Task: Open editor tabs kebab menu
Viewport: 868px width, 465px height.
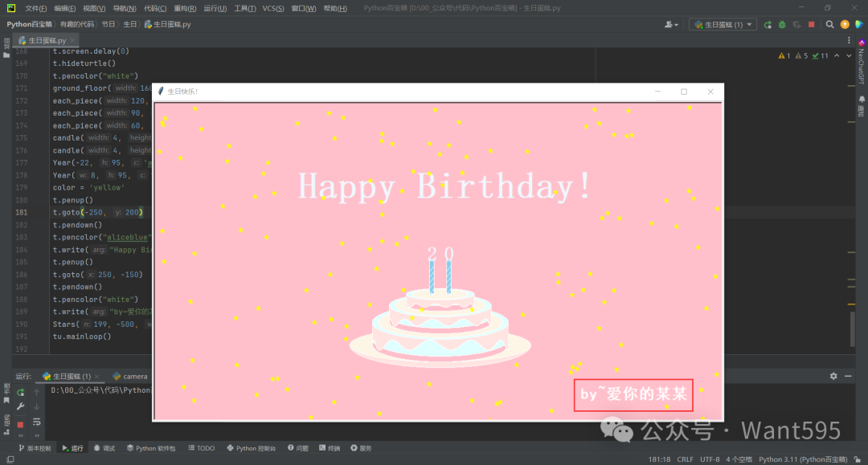Action: (x=849, y=40)
